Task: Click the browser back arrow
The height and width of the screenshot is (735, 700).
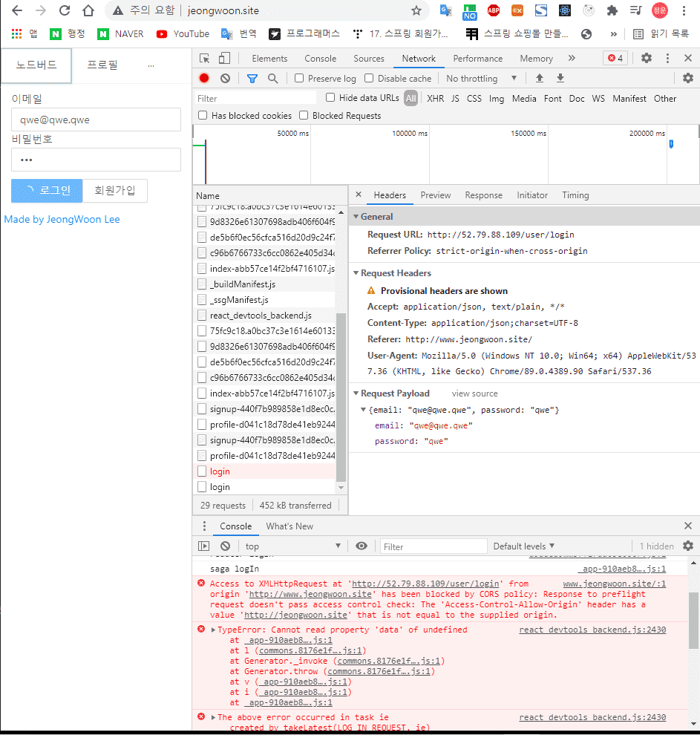Action: coord(16,10)
